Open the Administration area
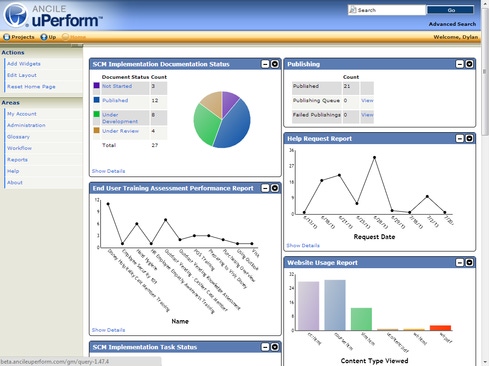Screen dimensions: 489x366 pos(26,125)
